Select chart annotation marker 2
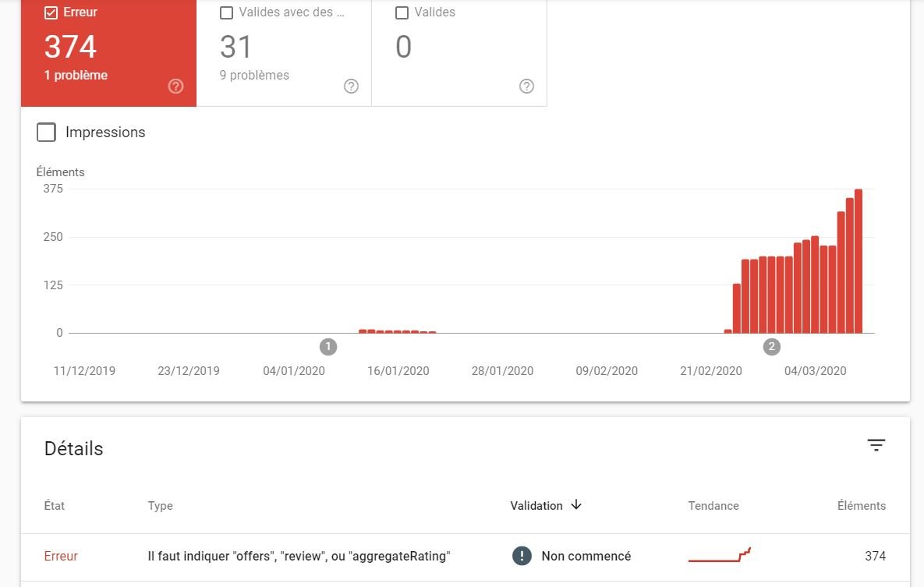924x587 pixels. [x=771, y=347]
